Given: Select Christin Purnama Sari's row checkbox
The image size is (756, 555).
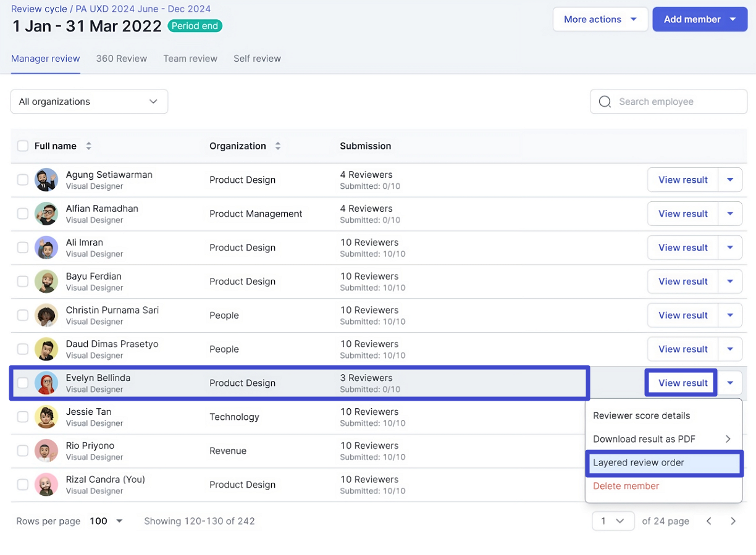Looking at the screenshot, I should [23, 315].
